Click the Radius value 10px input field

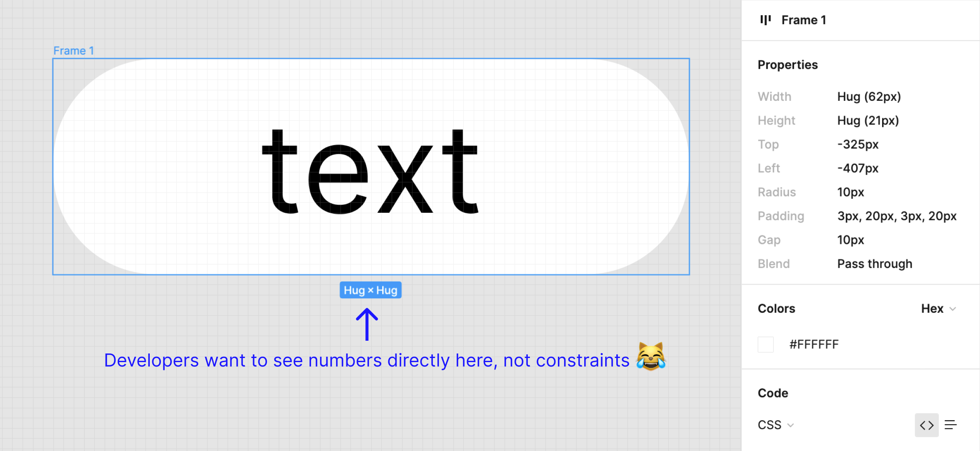click(852, 192)
